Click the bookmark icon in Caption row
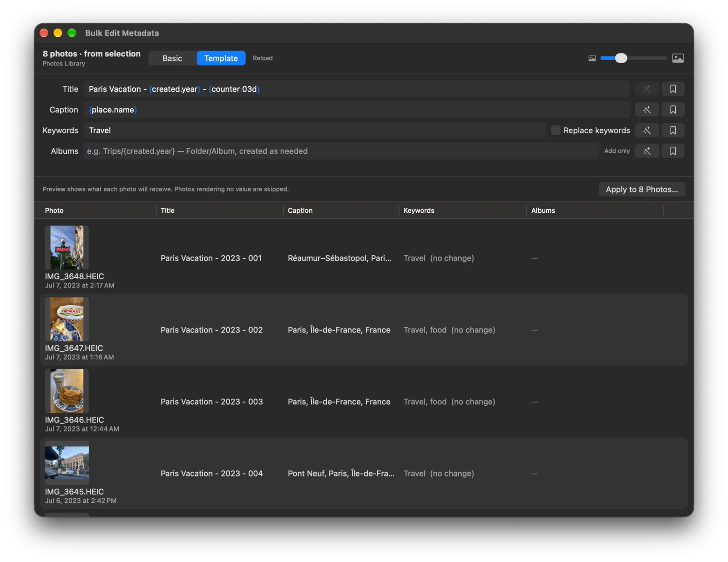The width and height of the screenshot is (728, 562). coord(672,110)
